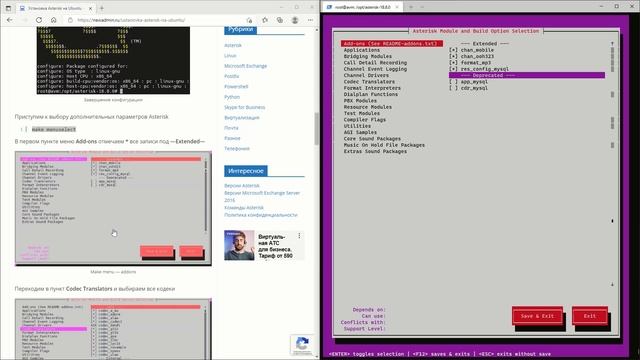
Task: Click the make menuselect code line
Action: tap(54, 129)
